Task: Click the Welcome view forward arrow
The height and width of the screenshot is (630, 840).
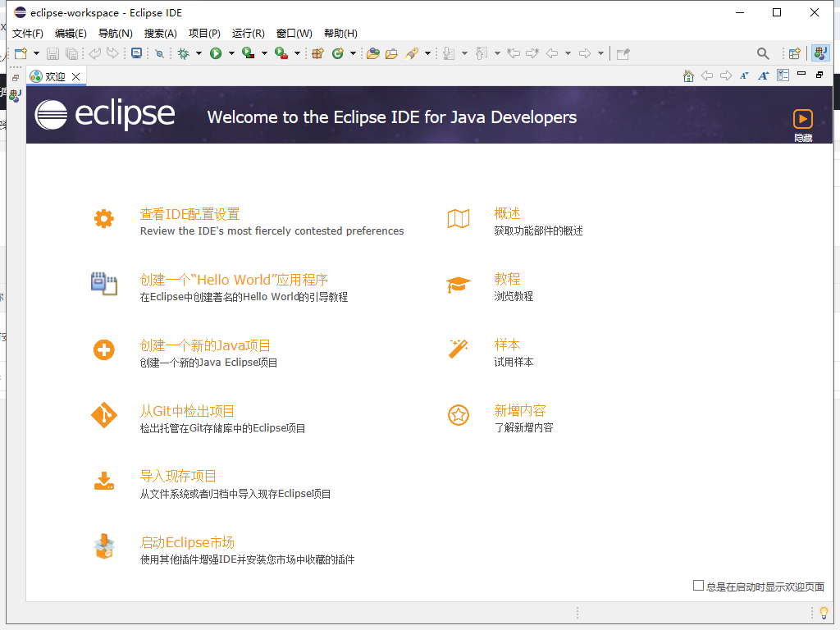Action: coord(726,75)
